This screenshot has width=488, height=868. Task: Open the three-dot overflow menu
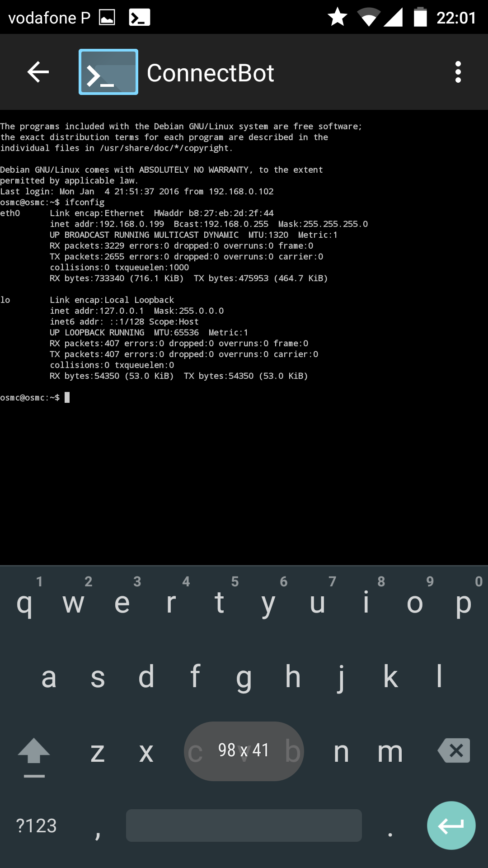click(458, 72)
